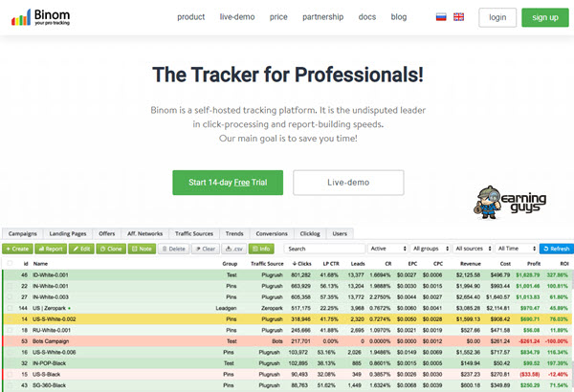Image resolution: width=574 pixels, height=392 pixels.
Task: Switch to the Landing Pages tab
Action: (66, 233)
